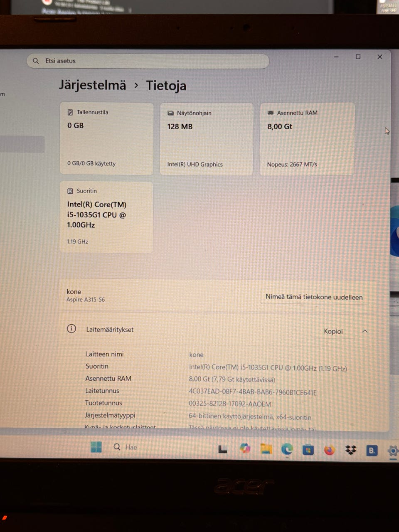Click the Suoritin value in specs list
399x532 pixels.
(268, 368)
